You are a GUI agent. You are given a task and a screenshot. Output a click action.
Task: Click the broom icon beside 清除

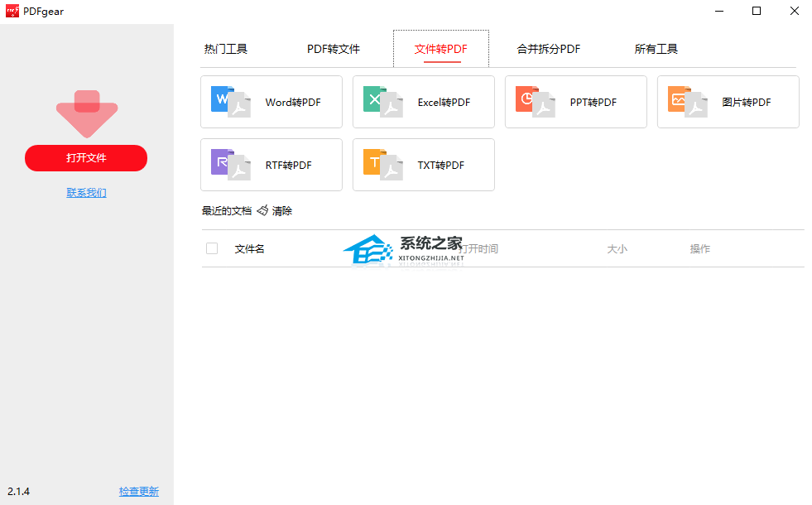262,211
